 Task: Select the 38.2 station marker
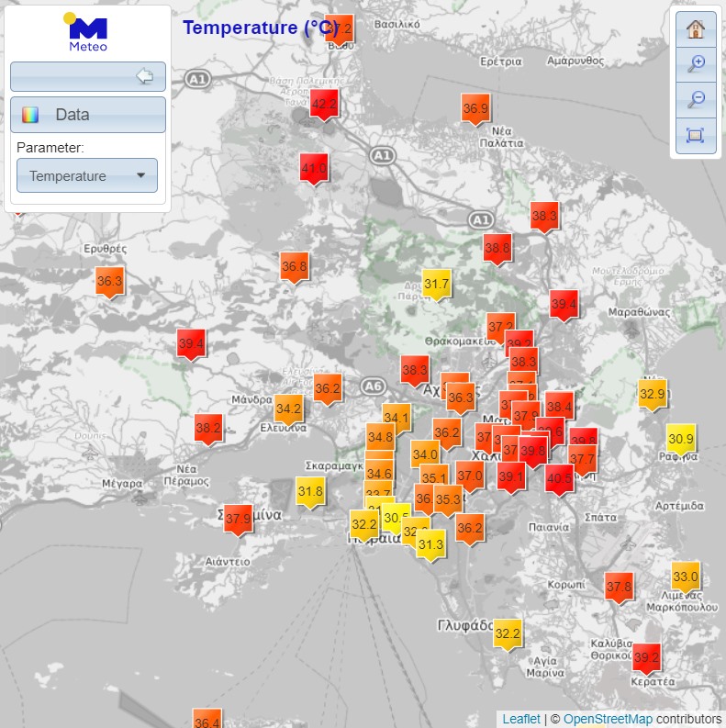click(208, 430)
